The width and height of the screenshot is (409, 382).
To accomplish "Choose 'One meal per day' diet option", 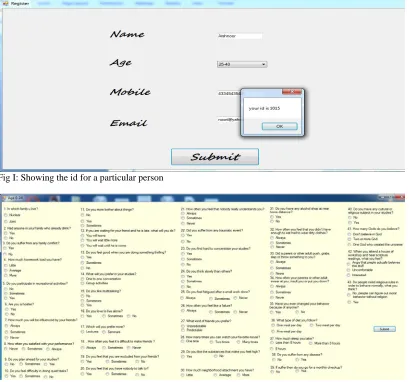I will pos(273,325).
